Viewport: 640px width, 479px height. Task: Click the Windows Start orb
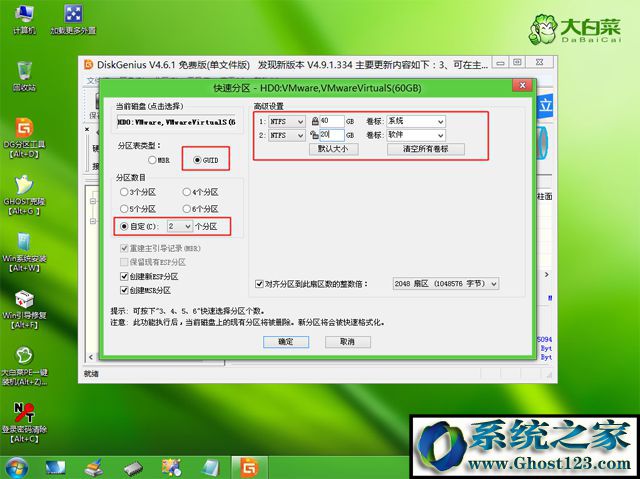click(x=16, y=468)
